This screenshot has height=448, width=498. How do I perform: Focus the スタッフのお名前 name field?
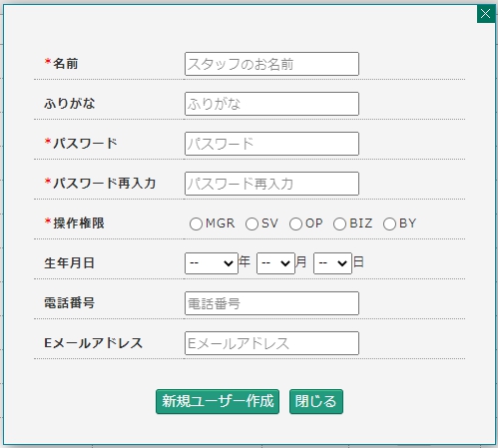271,64
